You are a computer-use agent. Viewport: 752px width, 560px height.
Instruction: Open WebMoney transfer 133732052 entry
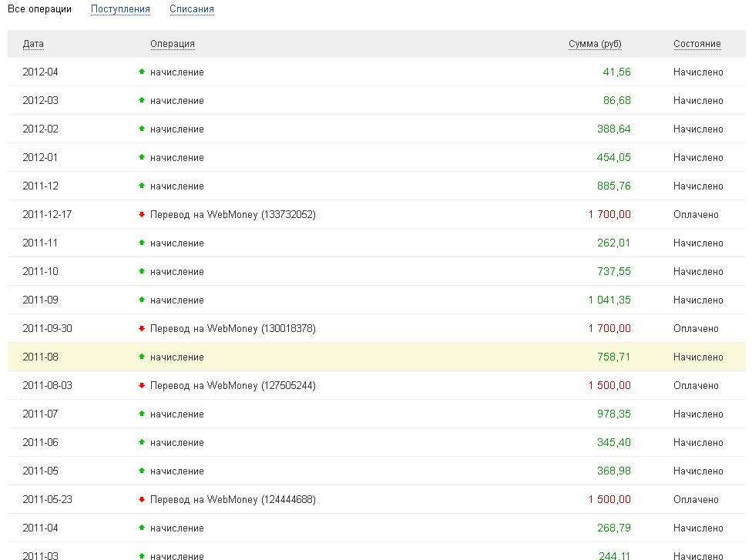point(233,215)
